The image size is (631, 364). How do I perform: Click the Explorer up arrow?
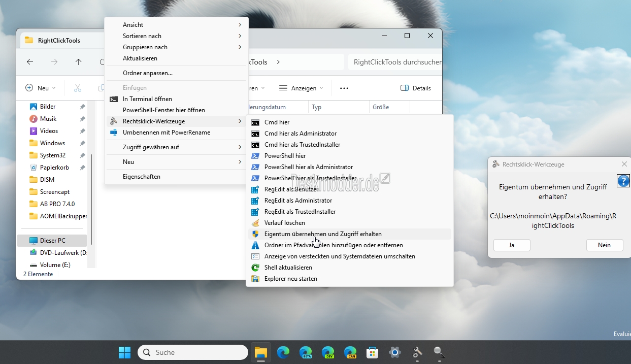click(x=78, y=62)
